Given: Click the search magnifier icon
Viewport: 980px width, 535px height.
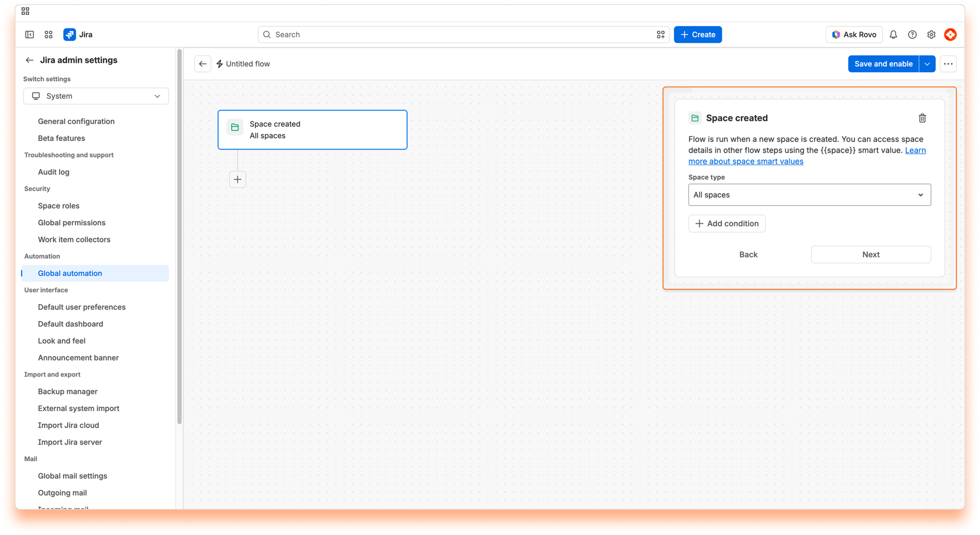Looking at the screenshot, I should pyautogui.click(x=267, y=35).
